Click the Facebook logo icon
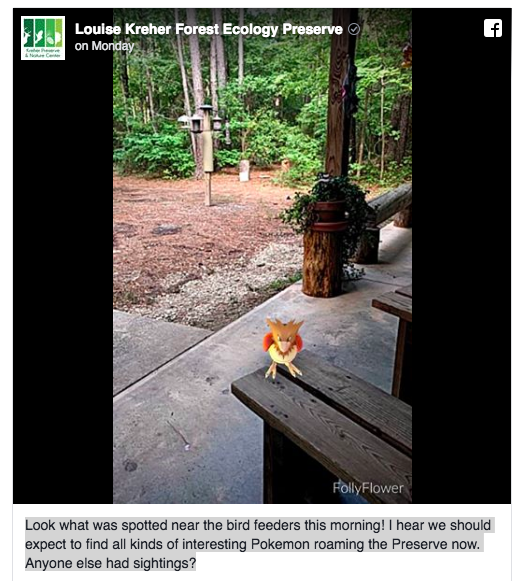Image resolution: width=525 pixels, height=581 pixels. (x=493, y=28)
